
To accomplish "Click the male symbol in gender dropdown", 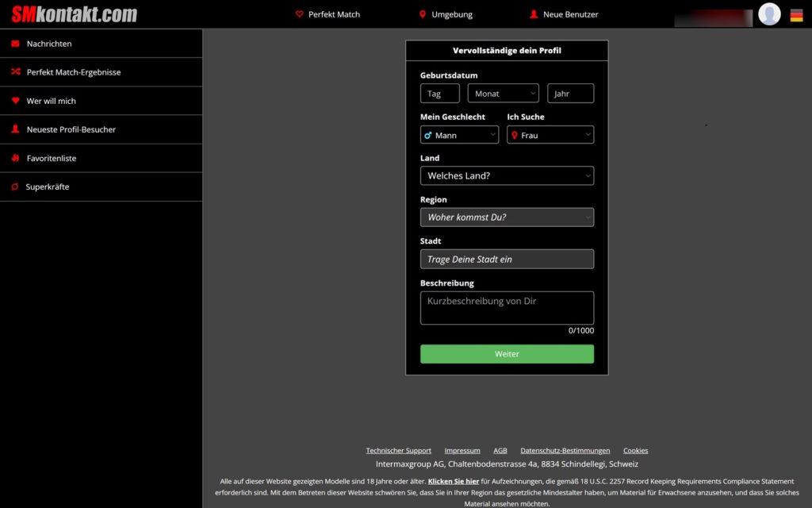I will [x=427, y=135].
